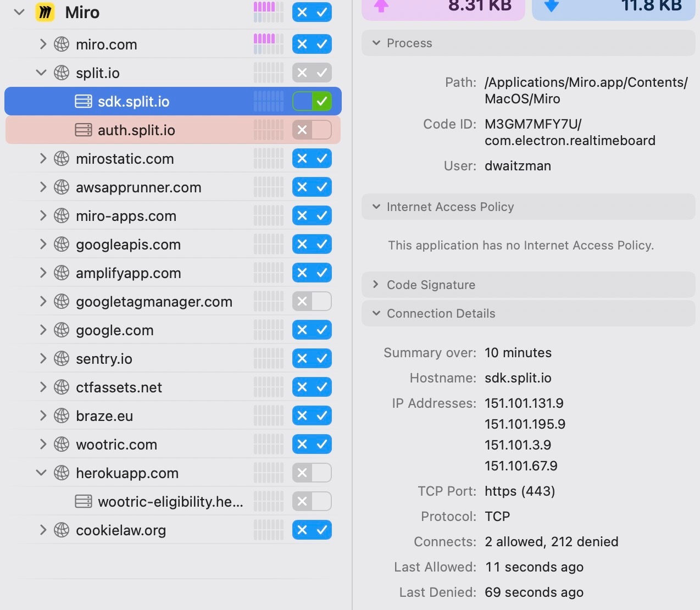Click the globe icon beside braze.eu
700x610 pixels.
(62, 415)
